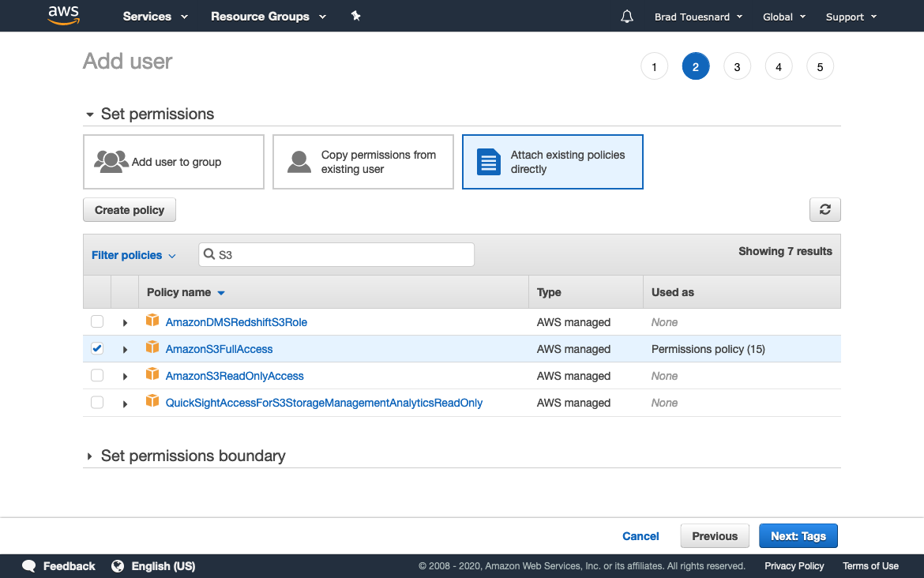924x578 pixels.
Task: Open the AmazonS3FullAccess policy link
Action: pyautogui.click(x=219, y=348)
